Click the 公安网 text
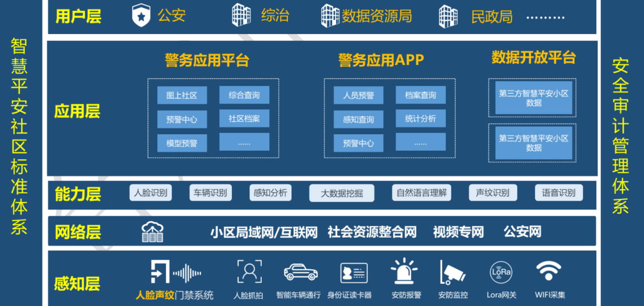Viewport: 644px width, 306px height. [x=523, y=231]
